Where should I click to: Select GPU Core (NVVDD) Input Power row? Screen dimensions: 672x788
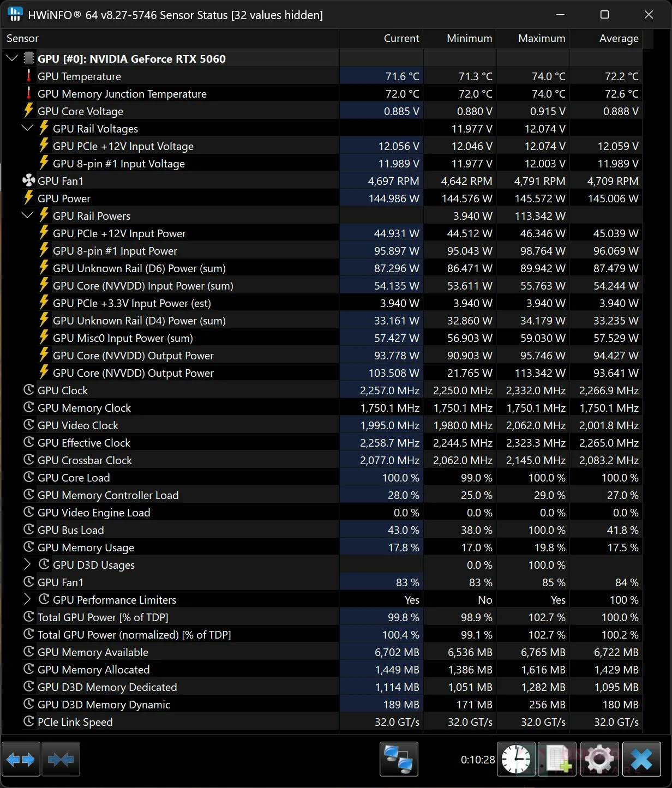pos(322,286)
